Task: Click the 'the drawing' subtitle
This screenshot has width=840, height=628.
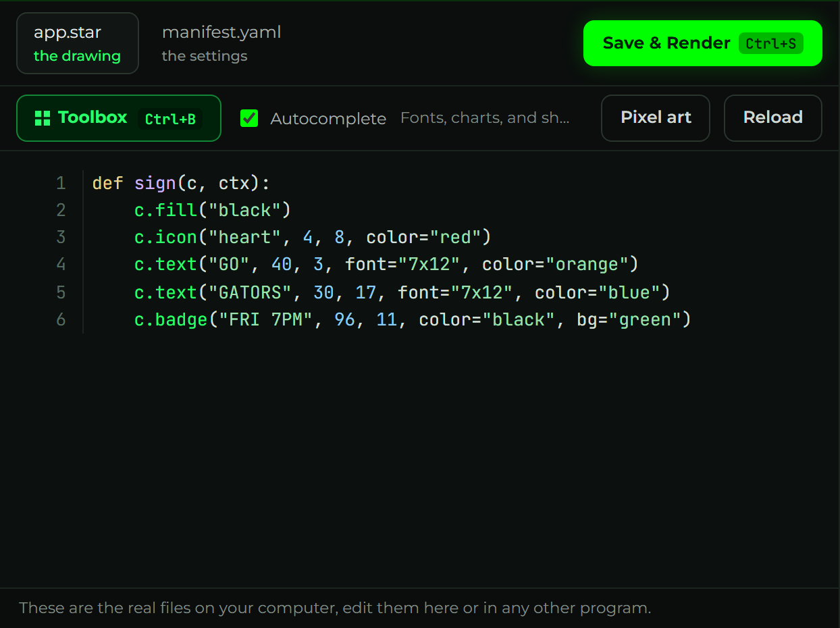Action: pyautogui.click(x=77, y=56)
